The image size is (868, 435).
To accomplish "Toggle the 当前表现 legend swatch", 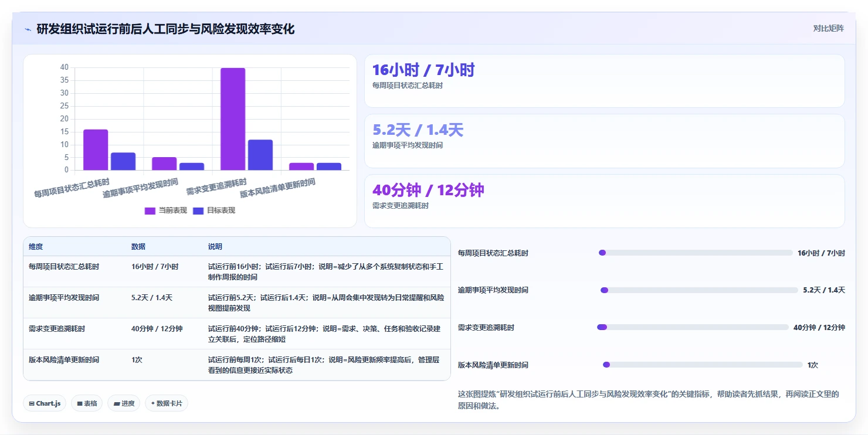I will point(150,210).
